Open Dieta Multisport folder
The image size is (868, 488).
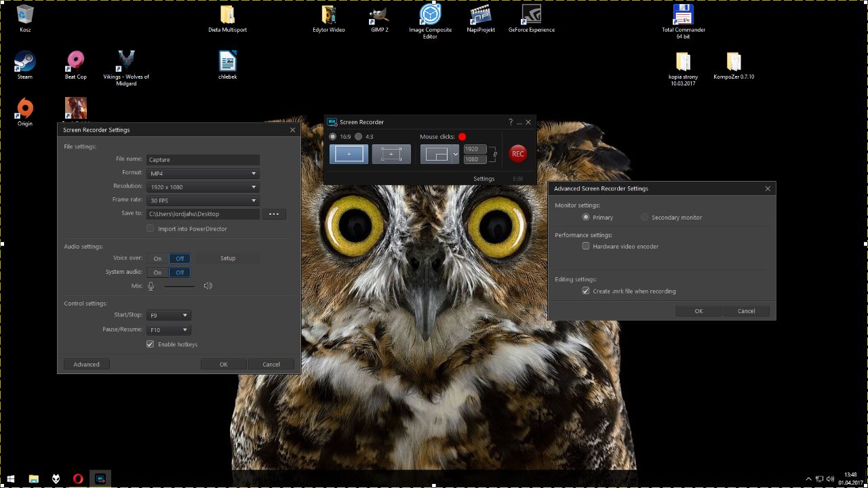point(227,18)
